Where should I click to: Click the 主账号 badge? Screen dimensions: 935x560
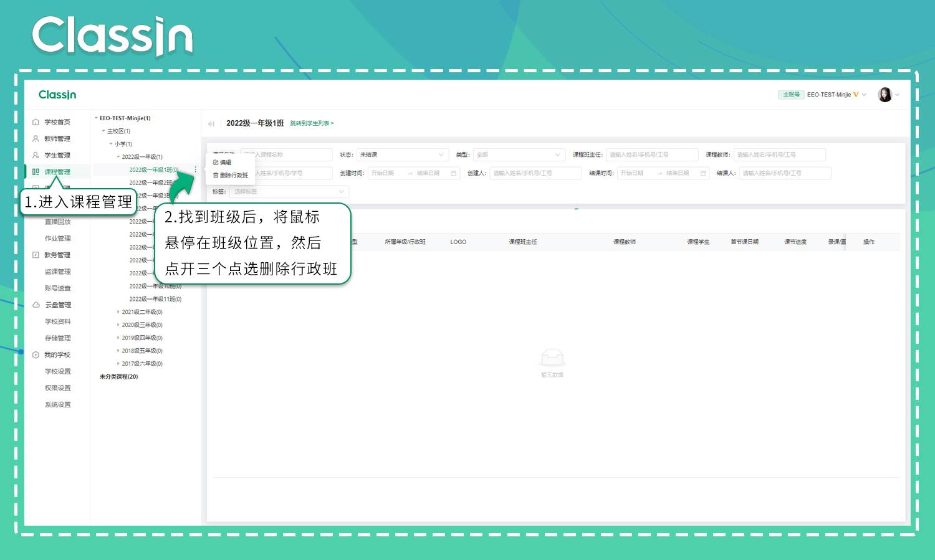[791, 95]
